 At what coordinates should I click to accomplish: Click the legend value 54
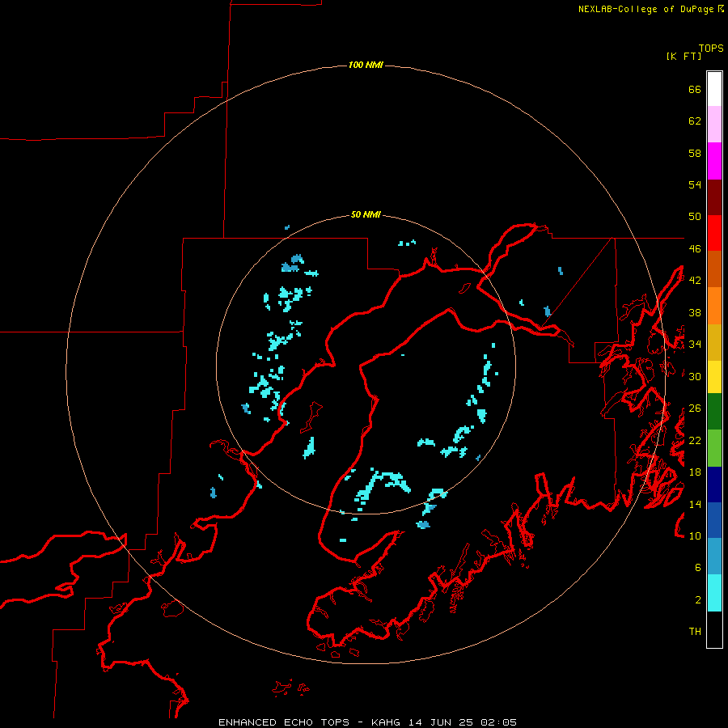[695, 184]
